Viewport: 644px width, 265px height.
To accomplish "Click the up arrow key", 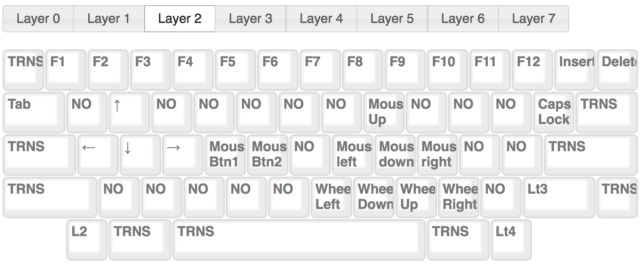I will pyautogui.click(x=129, y=112).
